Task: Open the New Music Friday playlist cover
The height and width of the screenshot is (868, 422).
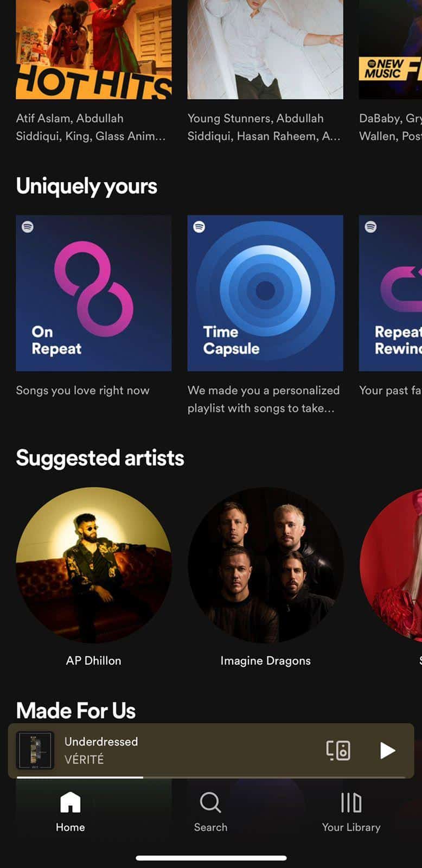Action: point(391,49)
